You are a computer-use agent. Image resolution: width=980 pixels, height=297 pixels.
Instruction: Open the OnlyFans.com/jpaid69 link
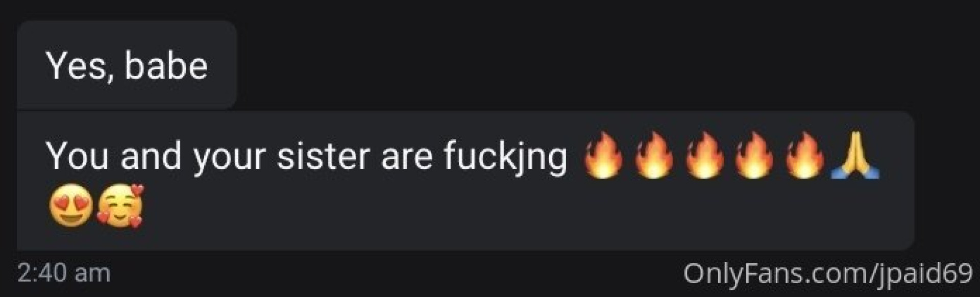coord(828,274)
